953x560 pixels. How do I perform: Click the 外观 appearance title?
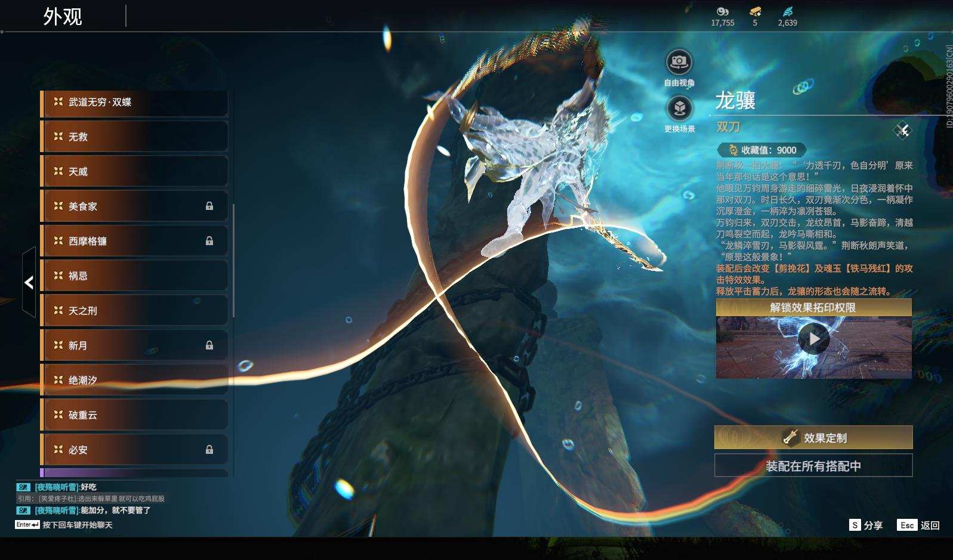pyautogui.click(x=63, y=17)
